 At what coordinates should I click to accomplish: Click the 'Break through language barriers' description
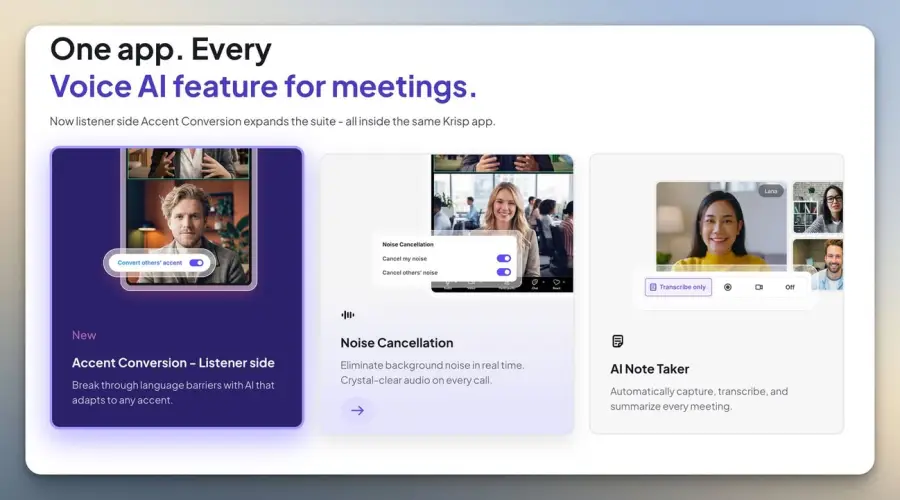[x=173, y=393]
